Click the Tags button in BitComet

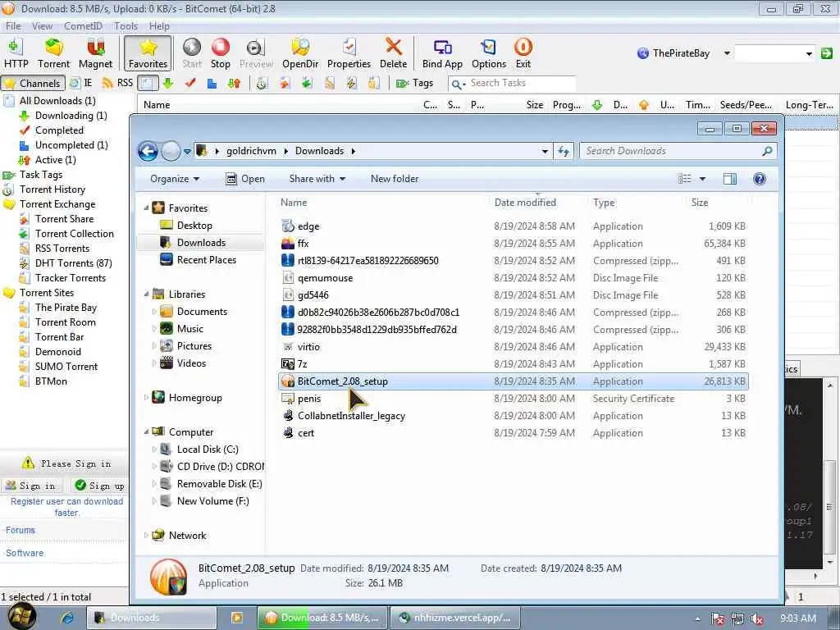coord(414,83)
